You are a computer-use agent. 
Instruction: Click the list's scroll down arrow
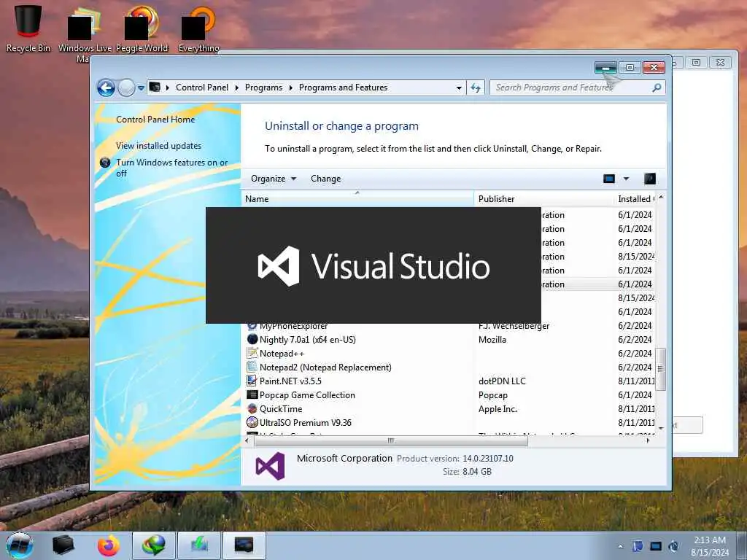click(x=661, y=429)
